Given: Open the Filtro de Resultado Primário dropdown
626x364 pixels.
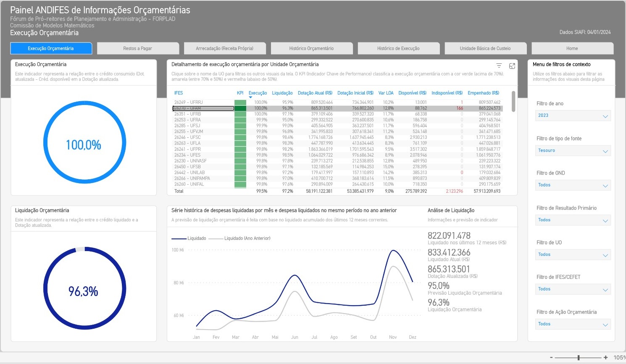Looking at the screenshot, I should [x=573, y=220].
